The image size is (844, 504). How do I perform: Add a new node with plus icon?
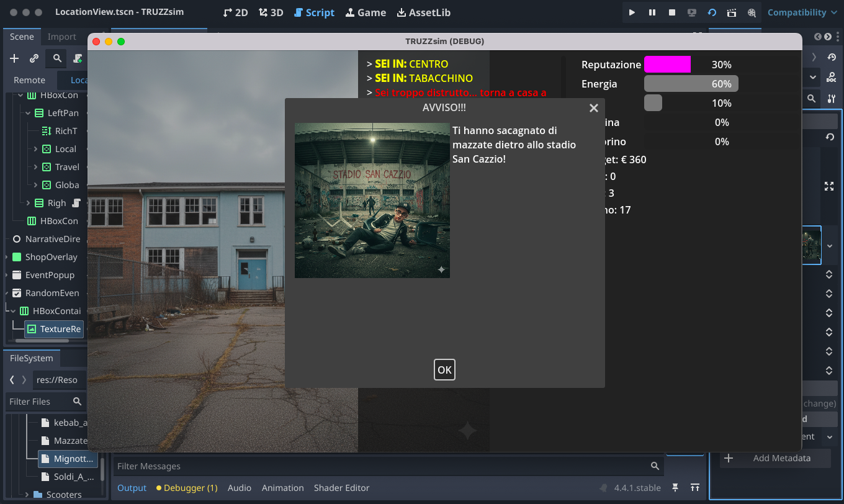[x=14, y=58]
